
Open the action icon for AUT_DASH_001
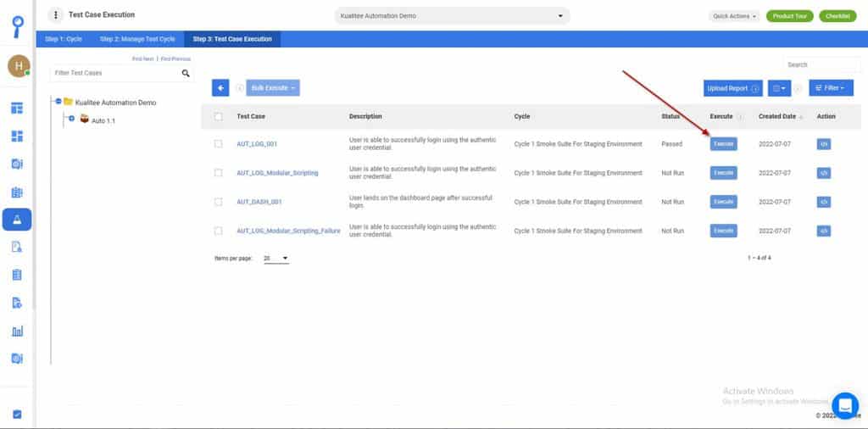tap(824, 202)
